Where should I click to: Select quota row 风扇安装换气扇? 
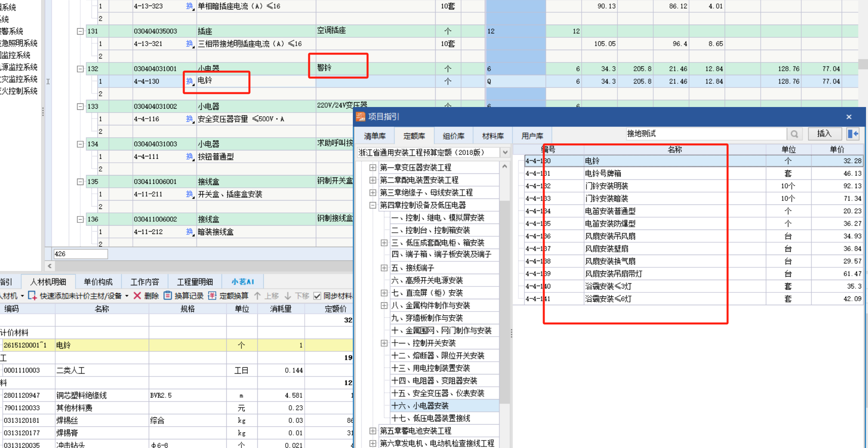coord(694,261)
